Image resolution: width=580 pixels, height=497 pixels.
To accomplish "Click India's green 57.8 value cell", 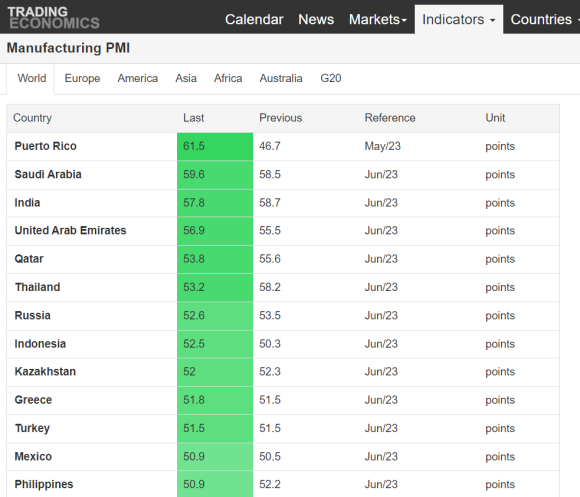I will coord(215,203).
